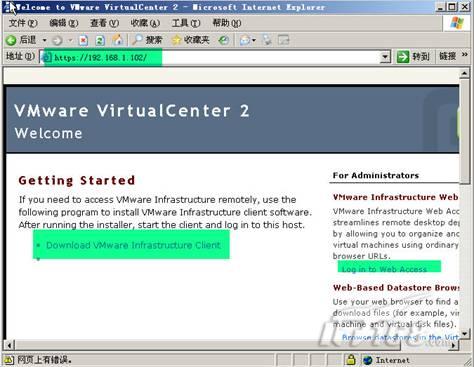Click the horizontal scrollbar left arrow
The image size is (474, 367).
(10, 345)
